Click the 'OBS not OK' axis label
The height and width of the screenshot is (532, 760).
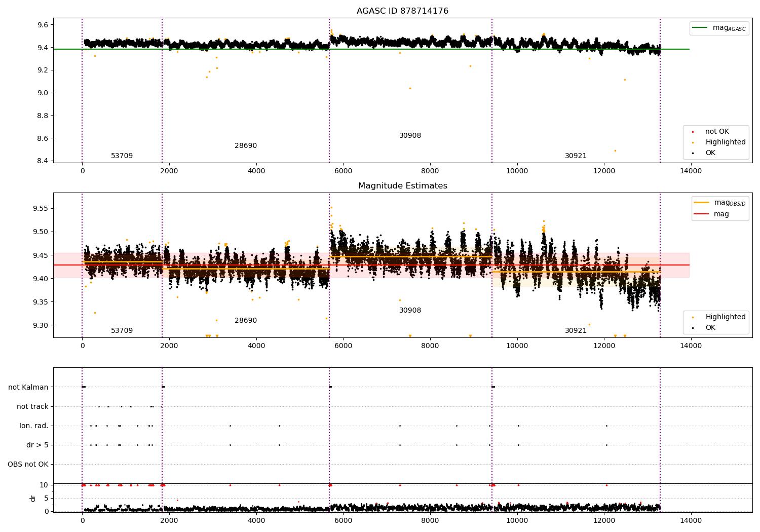28,465
